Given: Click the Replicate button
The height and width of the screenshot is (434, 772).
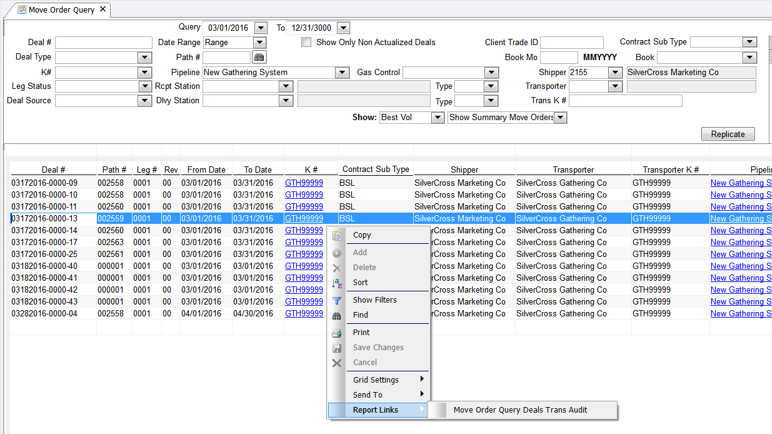Looking at the screenshot, I should pyautogui.click(x=728, y=134).
